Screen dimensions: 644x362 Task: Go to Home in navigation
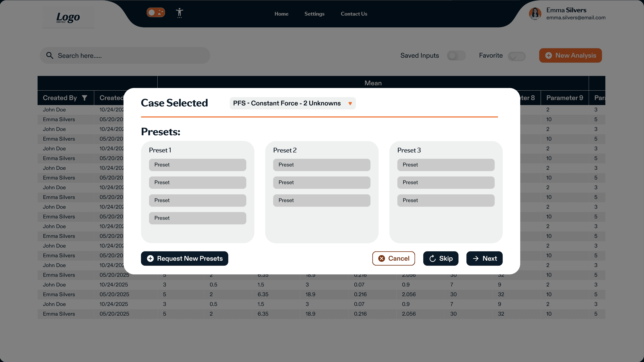coord(281,14)
